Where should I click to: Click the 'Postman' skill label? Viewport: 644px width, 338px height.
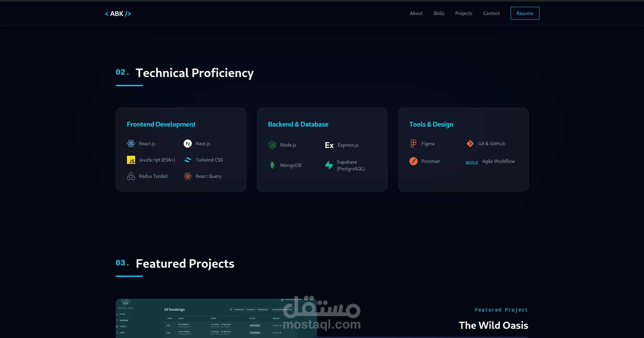430,161
